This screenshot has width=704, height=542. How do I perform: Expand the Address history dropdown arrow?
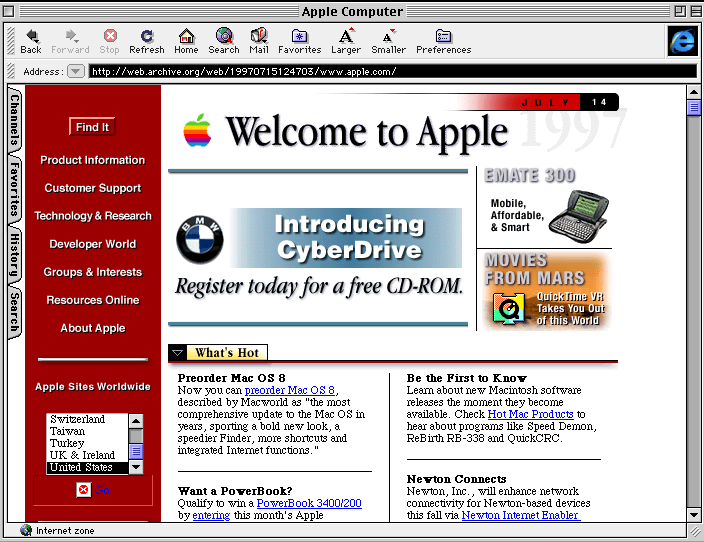pos(76,71)
